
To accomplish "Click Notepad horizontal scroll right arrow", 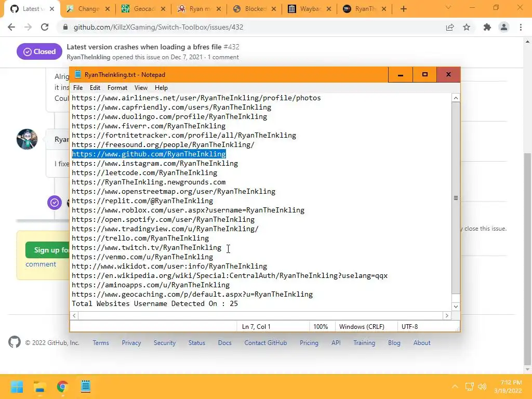I will click(447, 316).
